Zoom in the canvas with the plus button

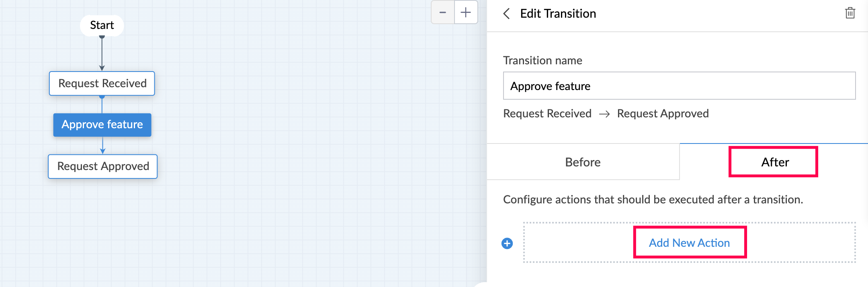click(x=466, y=12)
